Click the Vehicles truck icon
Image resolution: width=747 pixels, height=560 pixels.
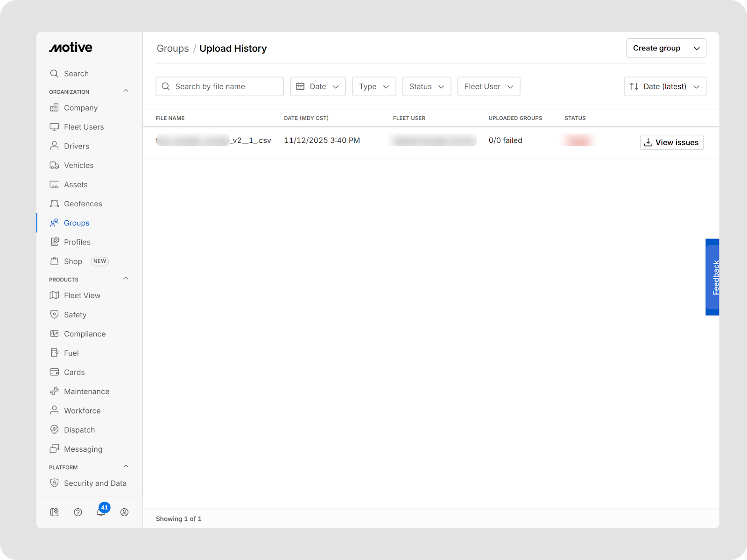(x=55, y=166)
